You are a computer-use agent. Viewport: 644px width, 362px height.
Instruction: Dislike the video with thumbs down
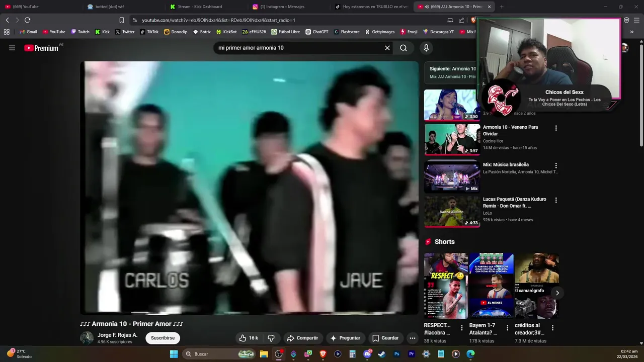point(271,338)
